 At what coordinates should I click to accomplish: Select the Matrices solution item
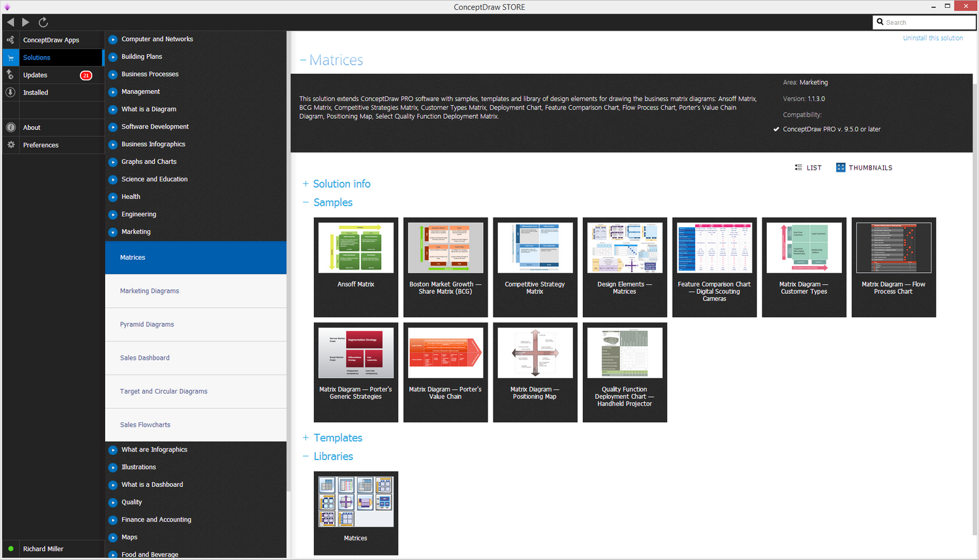(196, 258)
